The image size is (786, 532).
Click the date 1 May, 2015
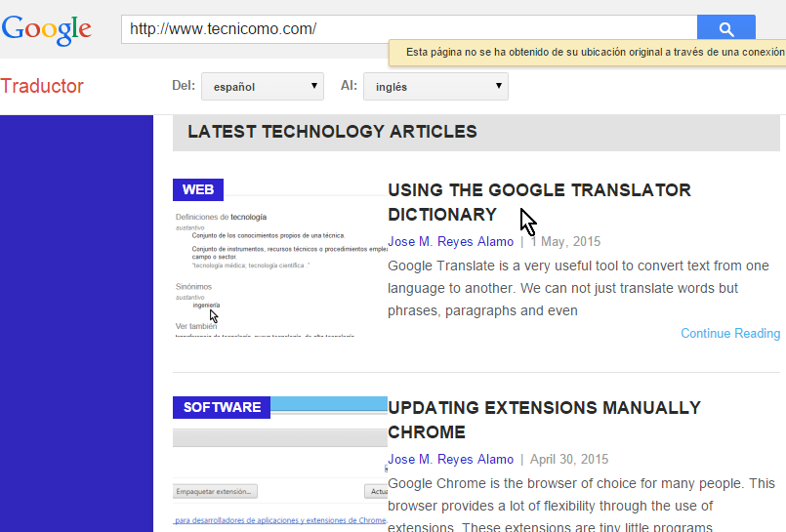tap(565, 241)
